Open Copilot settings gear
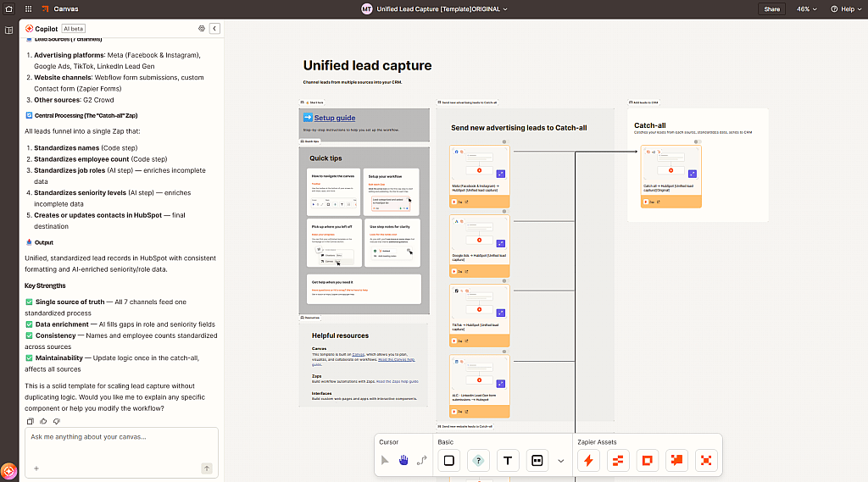 [x=202, y=28]
